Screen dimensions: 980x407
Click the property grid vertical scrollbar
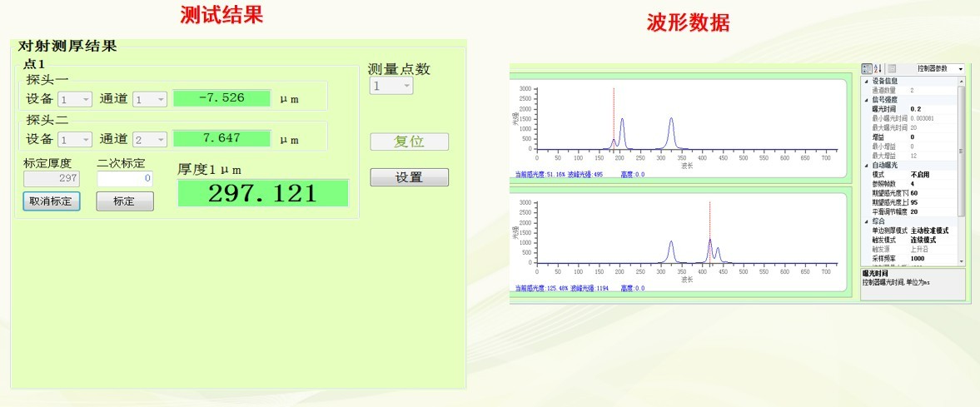point(962,166)
